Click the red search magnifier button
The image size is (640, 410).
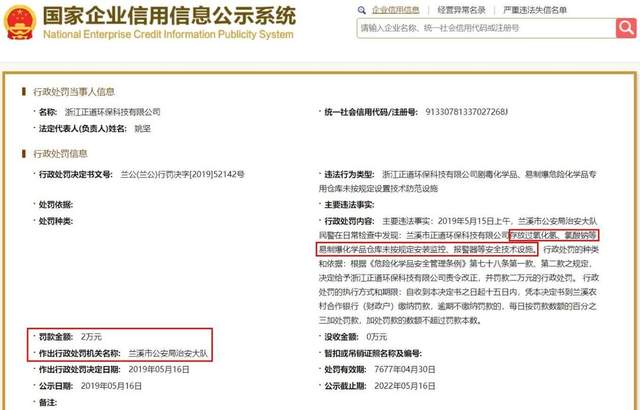pyautogui.click(x=626, y=28)
